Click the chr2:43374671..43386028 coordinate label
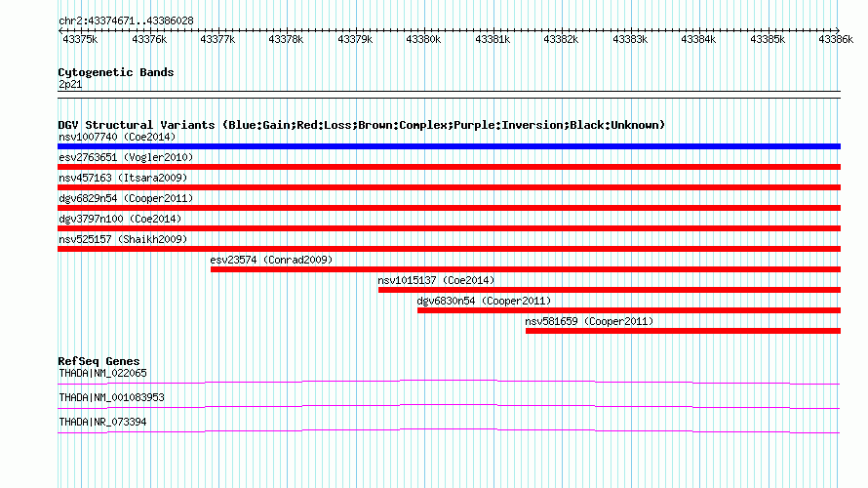 [126, 20]
